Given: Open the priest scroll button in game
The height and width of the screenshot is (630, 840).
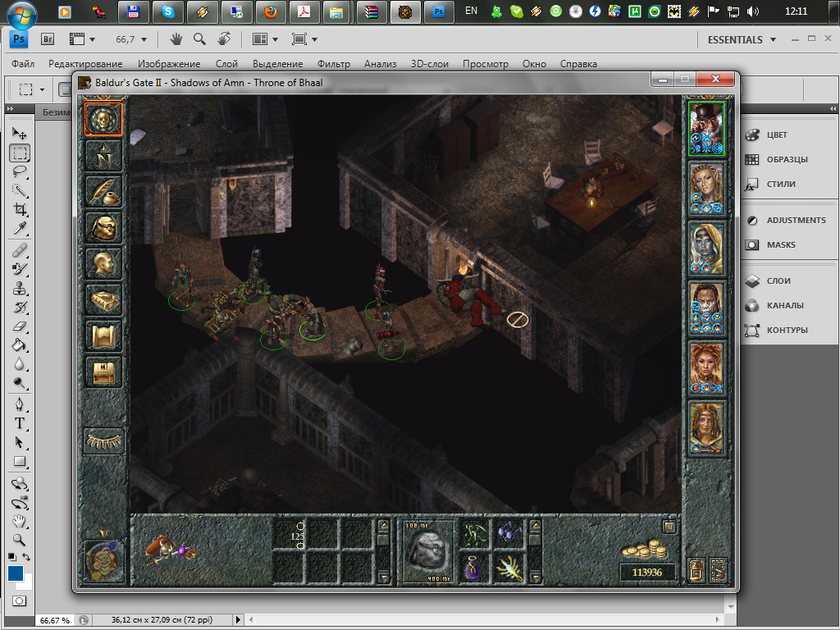Looking at the screenshot, I should pos(103,336).
